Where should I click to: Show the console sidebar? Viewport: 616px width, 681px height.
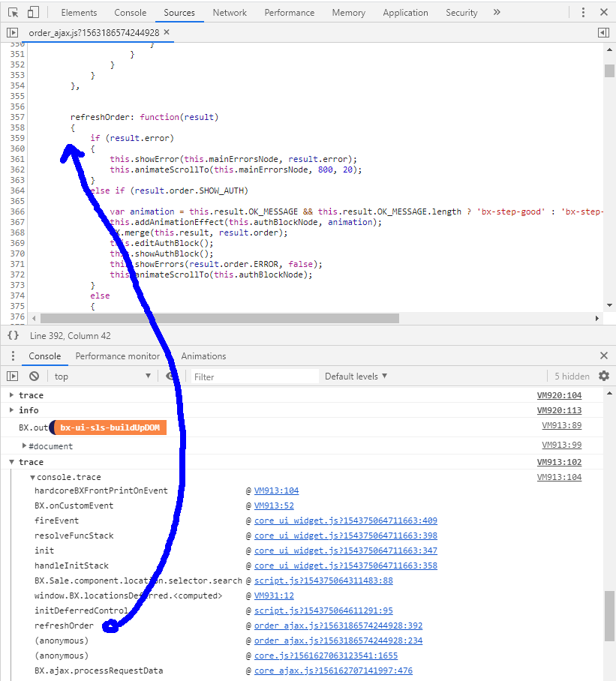(13, 376)
